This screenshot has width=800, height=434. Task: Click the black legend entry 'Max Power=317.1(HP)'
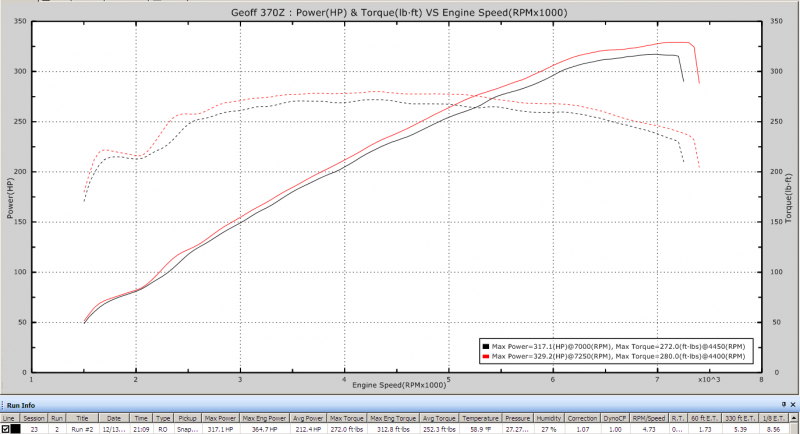coord(618,346)
